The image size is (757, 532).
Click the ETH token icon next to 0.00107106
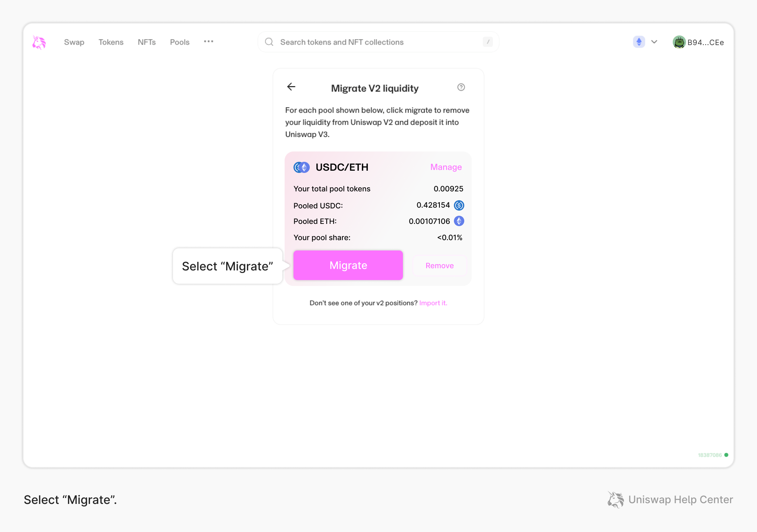[459, 221]
